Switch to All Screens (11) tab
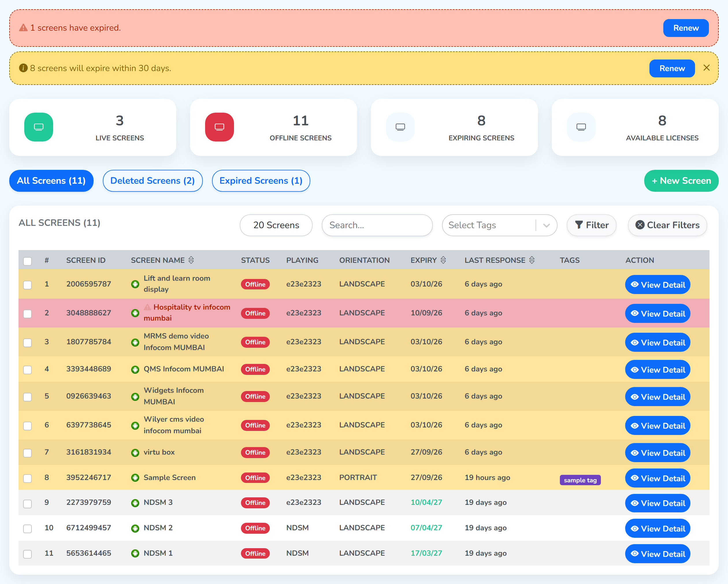Screen dimensions: 728x584 click(51, 181)
